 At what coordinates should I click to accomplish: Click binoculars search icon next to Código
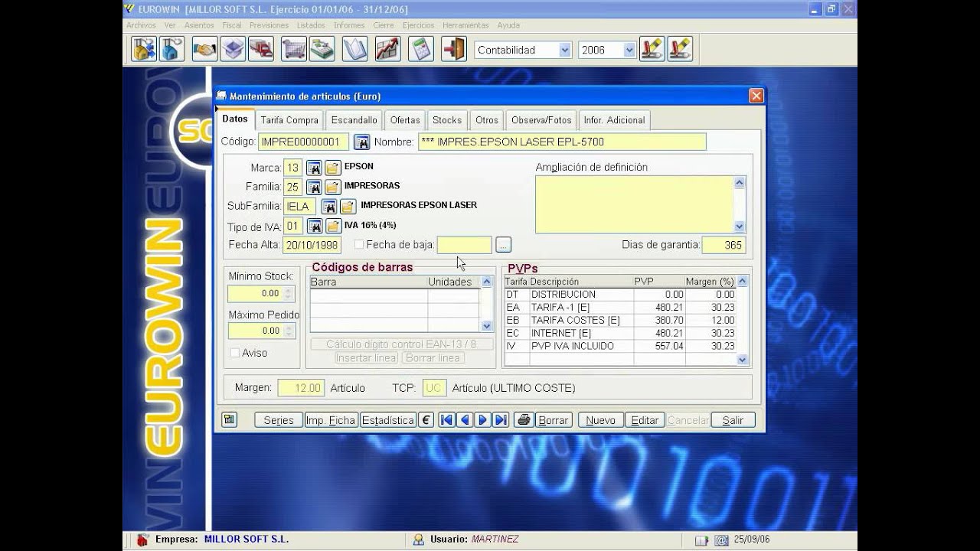point(361,142)
